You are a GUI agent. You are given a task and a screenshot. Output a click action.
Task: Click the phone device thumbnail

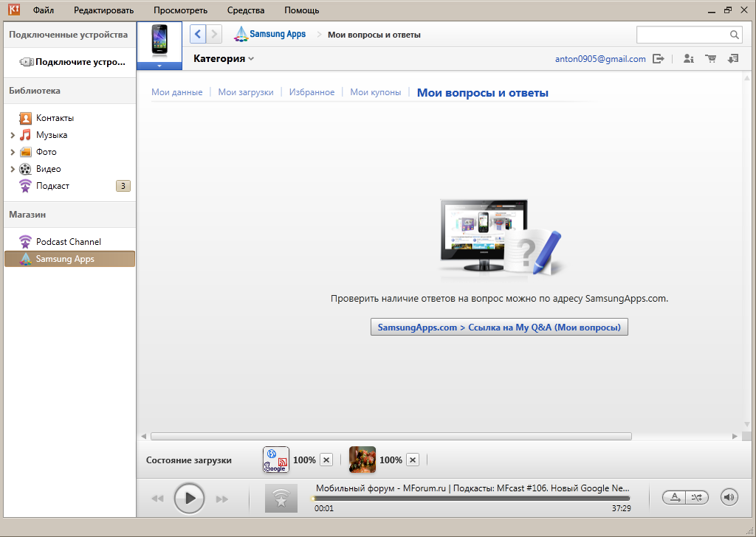point(159,41)
